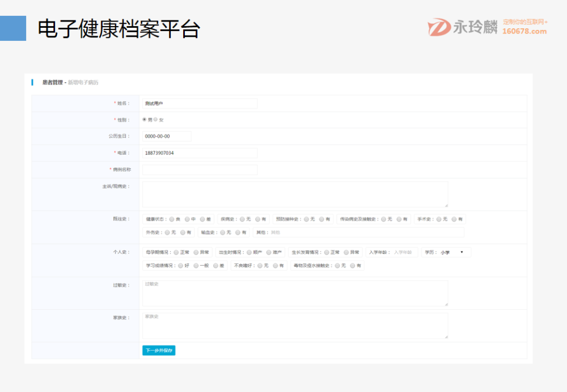
Task: Set 毒物及疫水接触史 to 无
Action: (337, 265)
